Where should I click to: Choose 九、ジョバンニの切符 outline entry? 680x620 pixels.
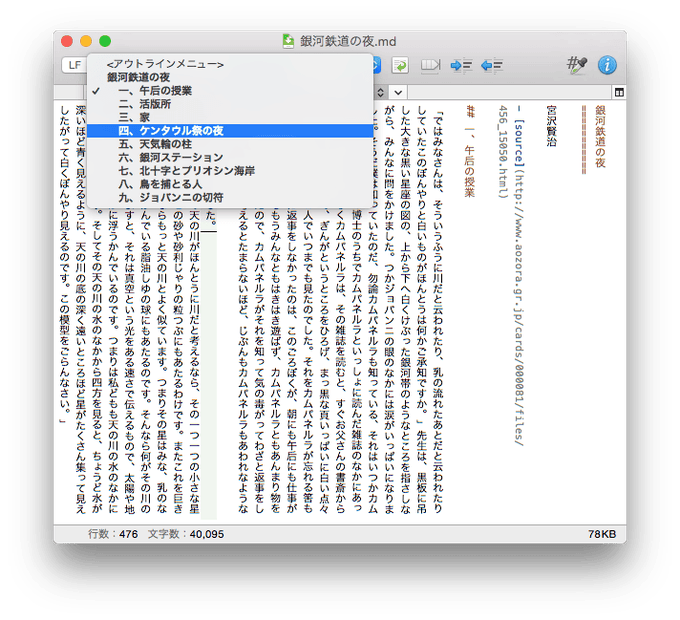click(x=230, y=198)
